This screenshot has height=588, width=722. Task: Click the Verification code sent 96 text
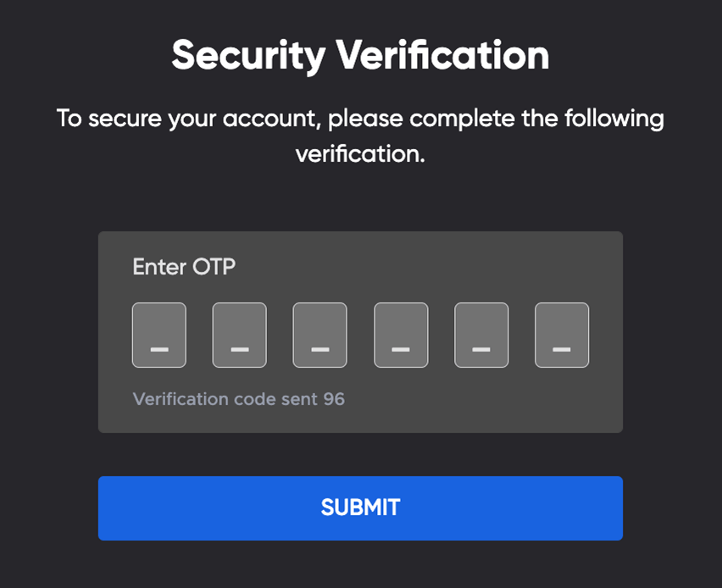(238, 398)
